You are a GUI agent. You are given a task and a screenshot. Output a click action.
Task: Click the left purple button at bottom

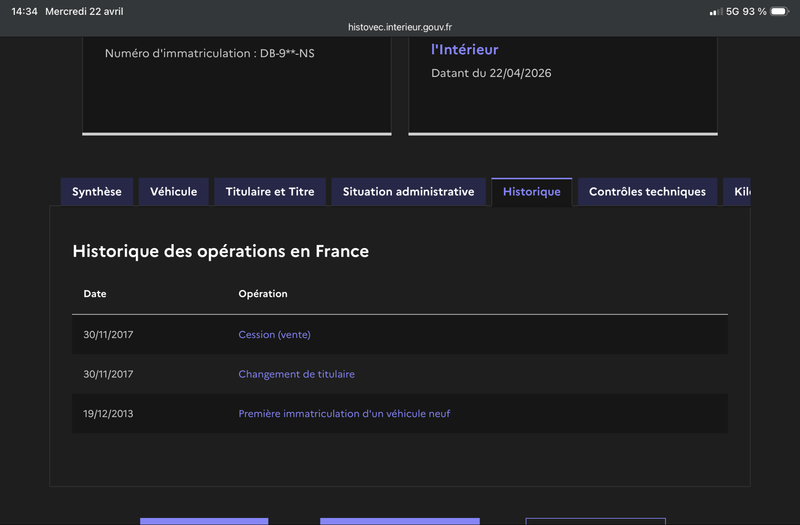tap(204, 521)
